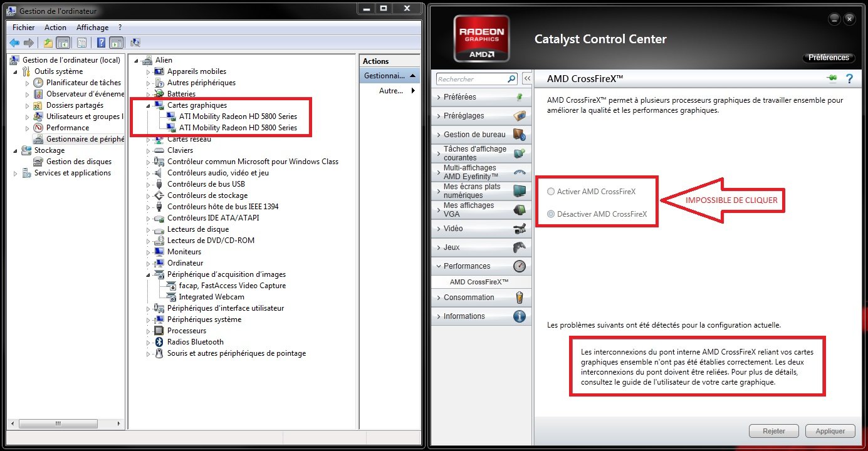The height and width of the screenshot is (451, 868).
Task: Select the Contrôleurs de bus USB category
Action: (206, 184)
